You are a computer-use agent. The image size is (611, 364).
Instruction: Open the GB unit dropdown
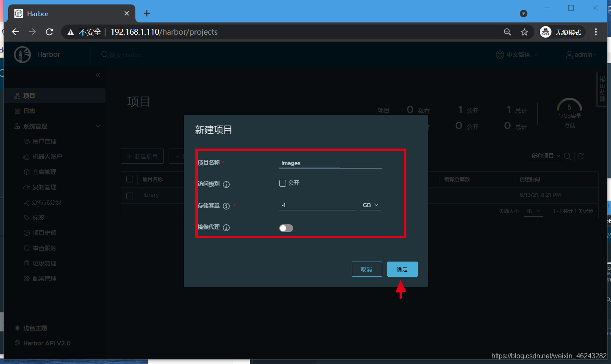point(371,205)
